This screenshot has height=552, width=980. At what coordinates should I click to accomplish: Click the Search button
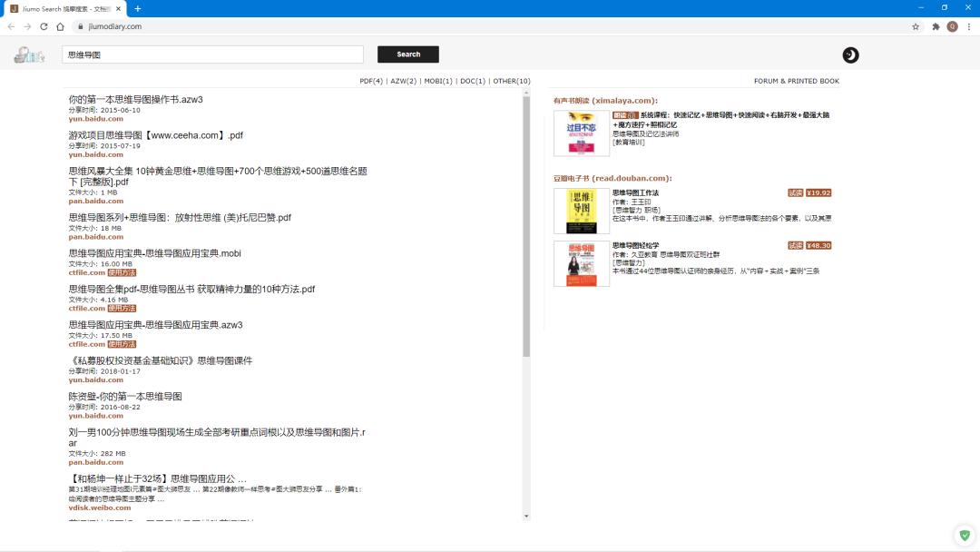(407, 54)
